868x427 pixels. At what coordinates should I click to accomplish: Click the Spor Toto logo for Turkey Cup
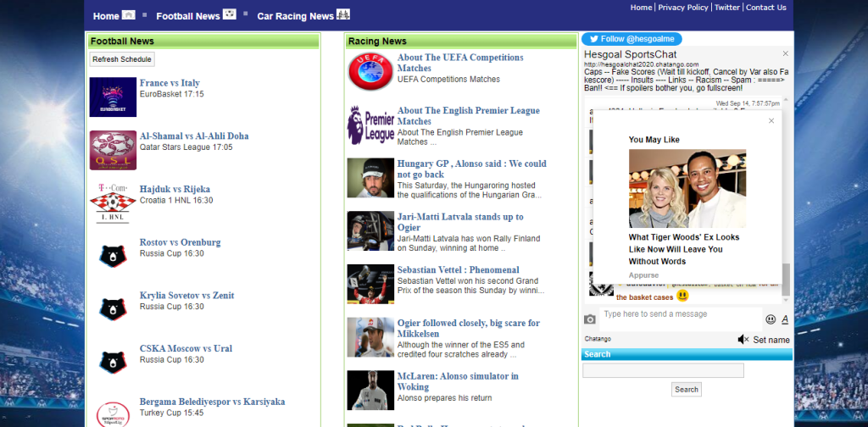(x=113, y=413)
